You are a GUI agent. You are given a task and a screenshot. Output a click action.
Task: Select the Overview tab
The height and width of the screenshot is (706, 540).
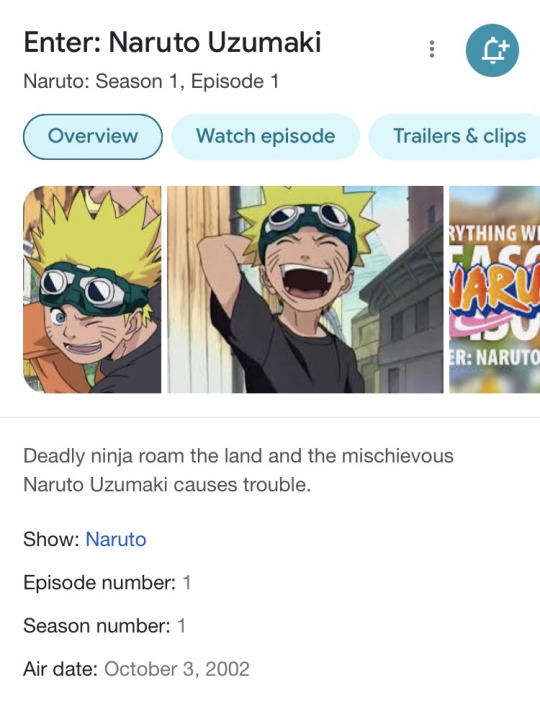click(93, 136)
